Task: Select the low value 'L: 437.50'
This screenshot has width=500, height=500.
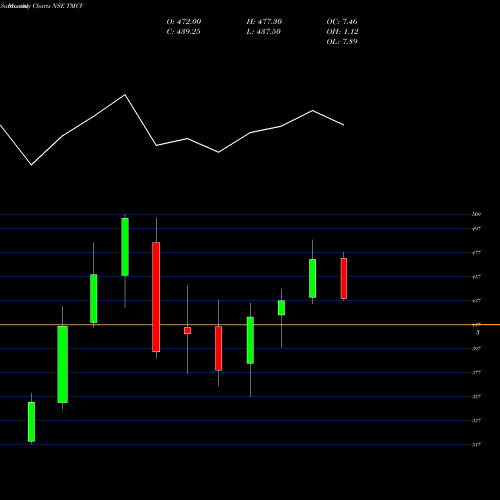Action: pyautogui.click(x=263, y=32)
